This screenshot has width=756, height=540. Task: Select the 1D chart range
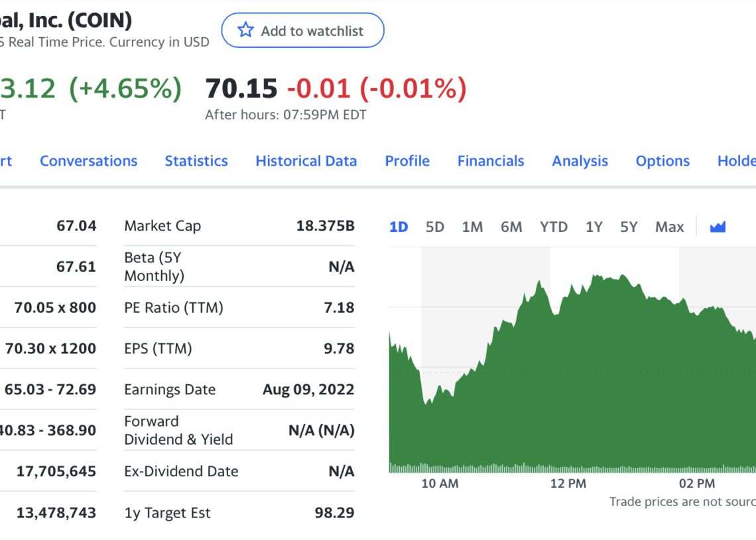coord(398,227)
